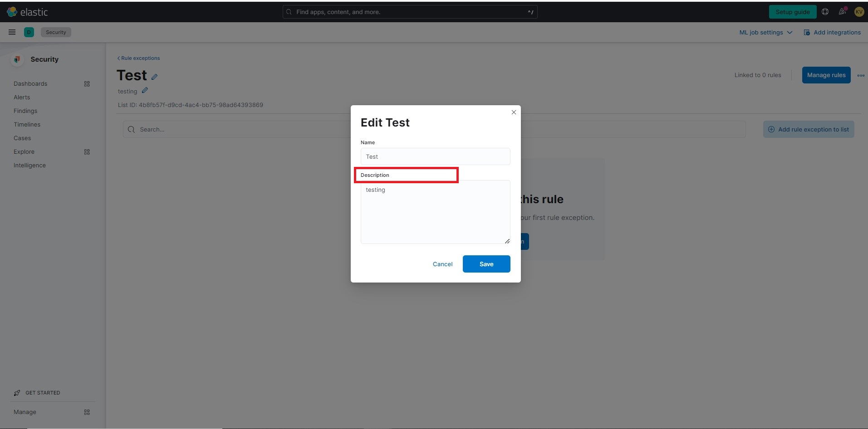Open the three-dot actions menu beside Manage rules
The height and width of the screenshot is (429, 868).
pos(861,75)
